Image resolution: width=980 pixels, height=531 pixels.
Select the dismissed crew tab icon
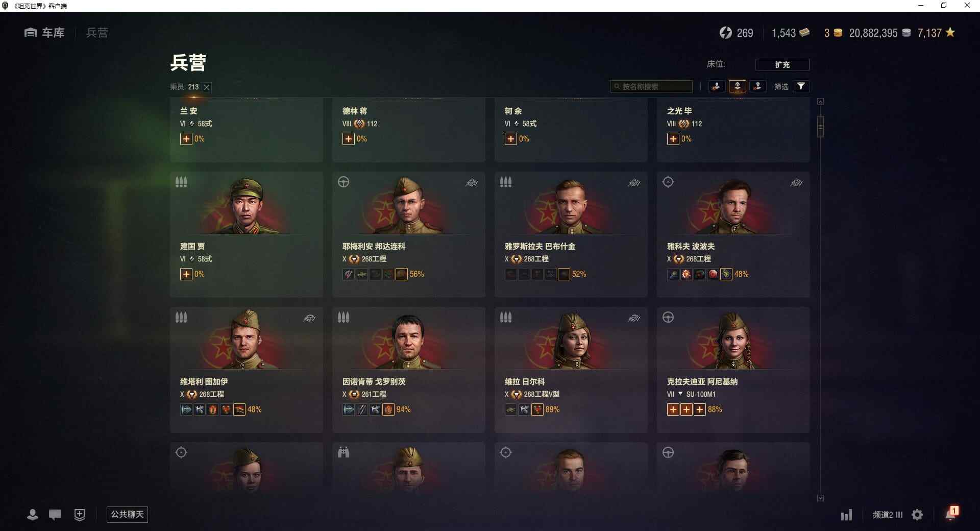click(x=758, y=86)
